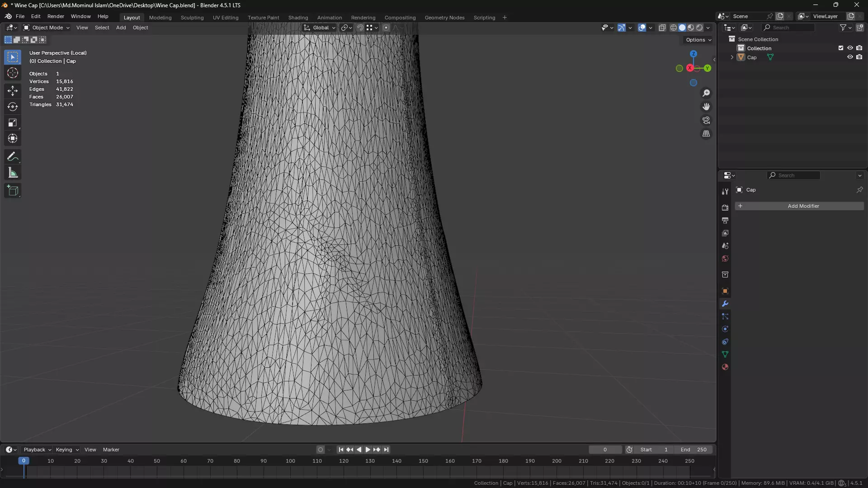This screenshot has height=488, width=868.
Task: Click the Pan view hand icon
Action: [x=706, y=107]
